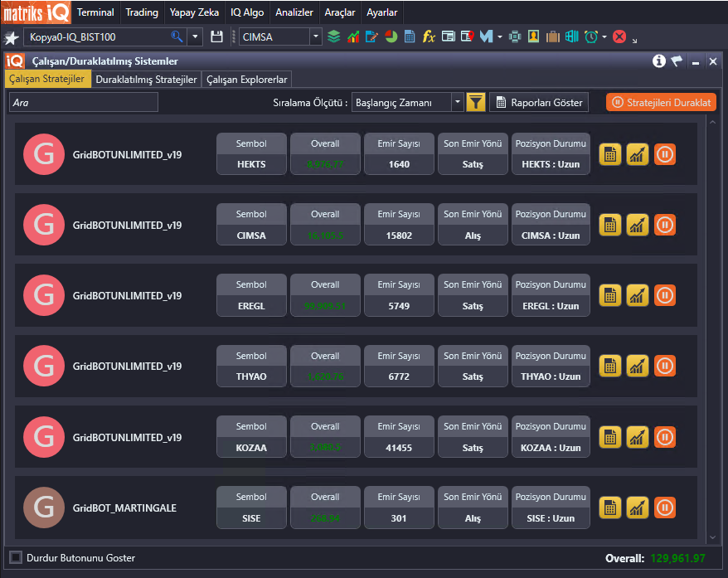Pause the KOZAA strategy
728x578 pixels.
[x=665, y=437]
